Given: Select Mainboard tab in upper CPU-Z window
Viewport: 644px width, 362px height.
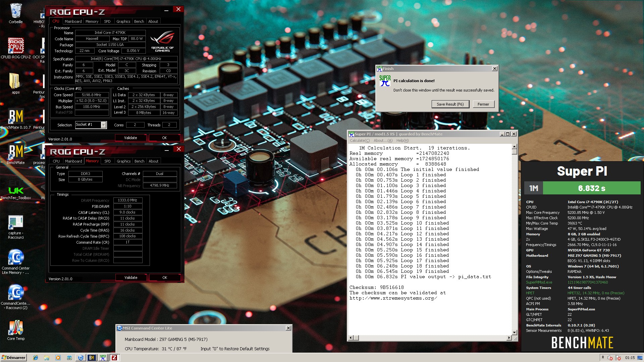Looking at the screenshot, I should tap(73, 21).
